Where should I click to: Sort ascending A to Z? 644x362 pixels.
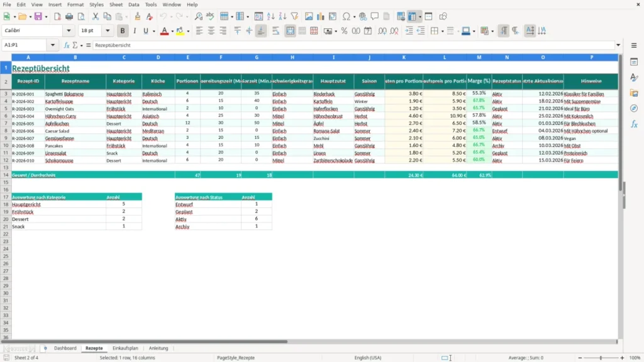coord(270,16)
